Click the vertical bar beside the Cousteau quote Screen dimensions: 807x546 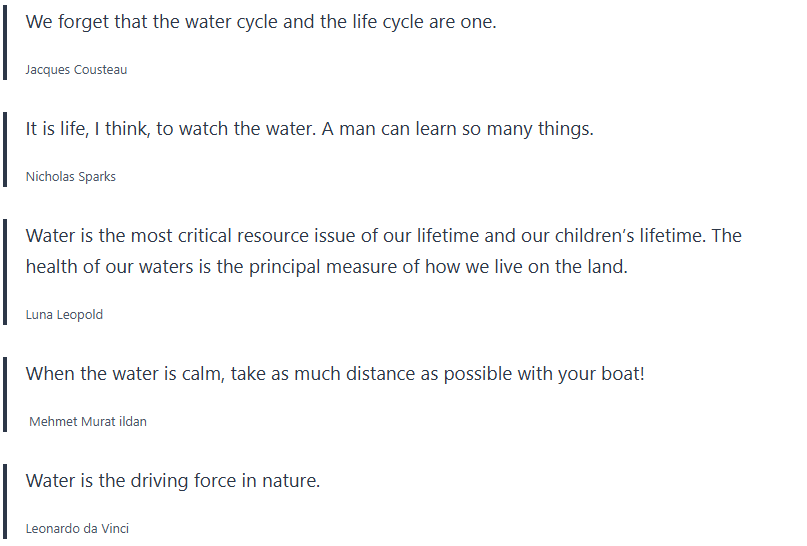pyautogui.click(x=5, y=43)
